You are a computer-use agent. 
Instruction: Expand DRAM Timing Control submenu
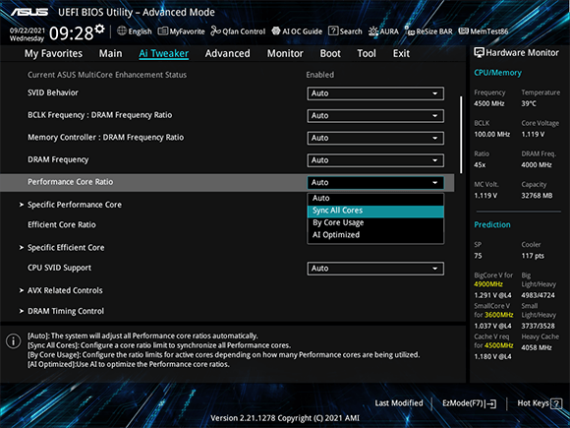tap(66, 311)
